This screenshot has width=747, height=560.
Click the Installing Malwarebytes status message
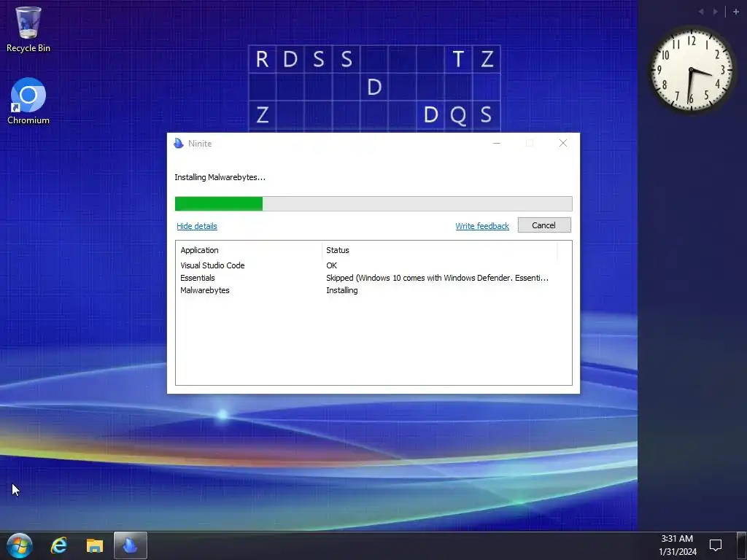coord(220,177)
